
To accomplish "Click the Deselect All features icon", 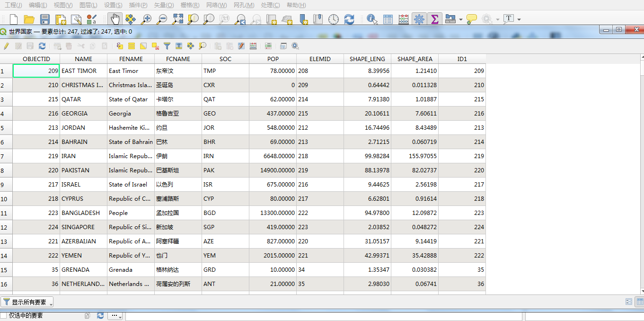I will [x=155, y=46].
